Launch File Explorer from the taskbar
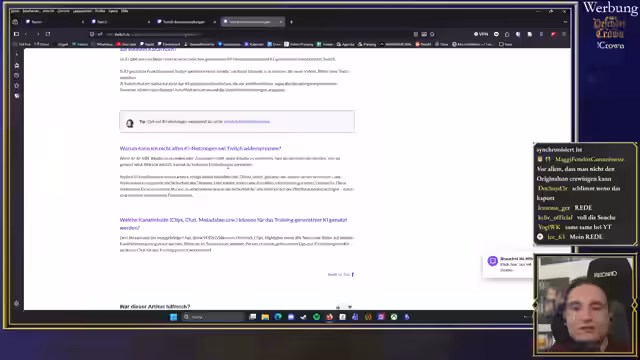Image resolution: width=640 pixels, height=360 pixels. [265, 317]
